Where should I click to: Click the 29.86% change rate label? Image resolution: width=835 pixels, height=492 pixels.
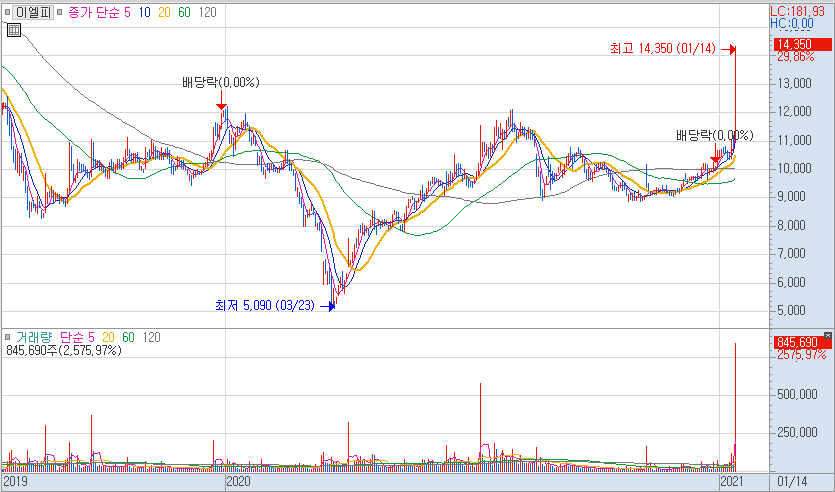[796, 56]
